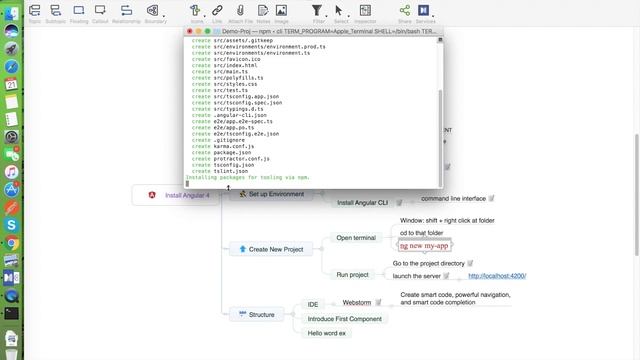640x360 pixels.
Task: Open iTunes from the Dock
Action: click(11, 172)
